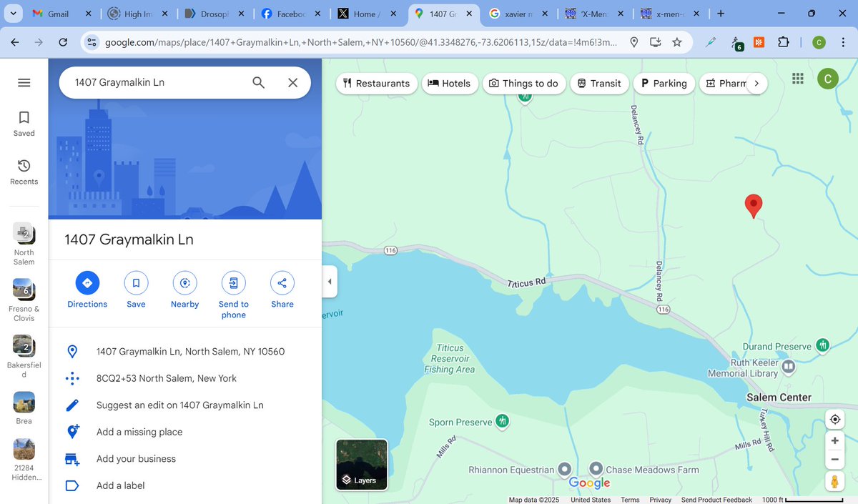Save 1407 Graymalkin Ln
Screen dimensions: 858x504
(x=136, y=290)
